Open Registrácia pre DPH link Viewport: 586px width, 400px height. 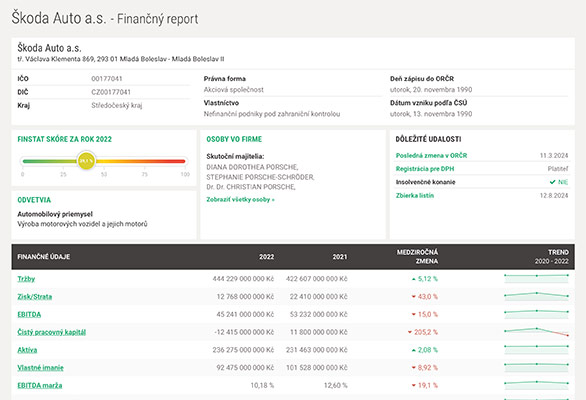[x=425, y=169]
